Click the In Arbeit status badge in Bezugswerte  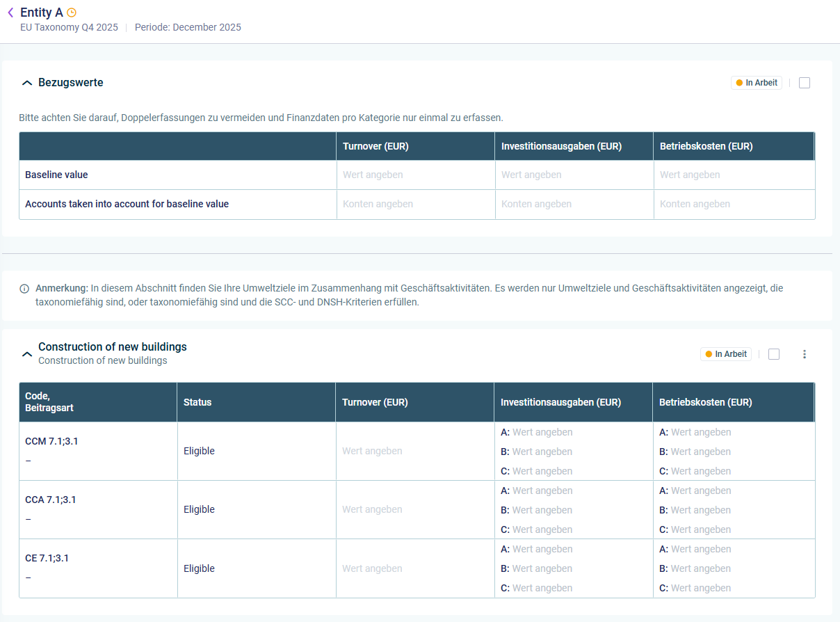tap(757, 83)
